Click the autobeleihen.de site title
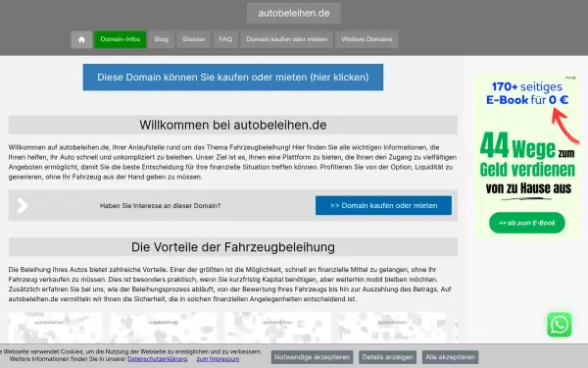Screen dimensions: 588x368 coord(294,13)
